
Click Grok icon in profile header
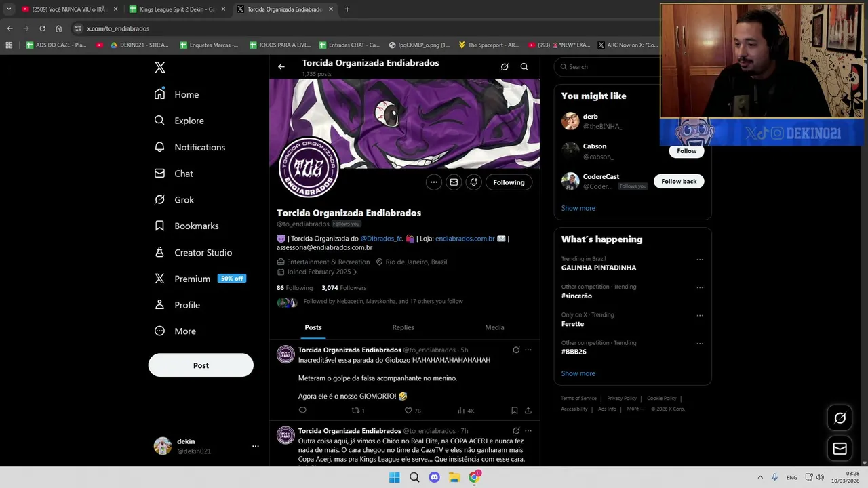(505, 67)
